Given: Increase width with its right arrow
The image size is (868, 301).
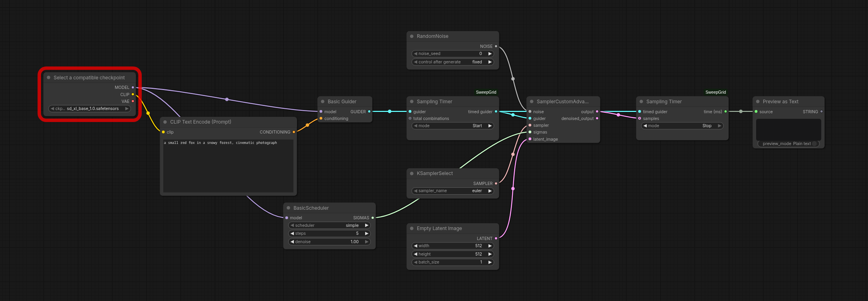Looking at the screenshot, I should point(490,246).
